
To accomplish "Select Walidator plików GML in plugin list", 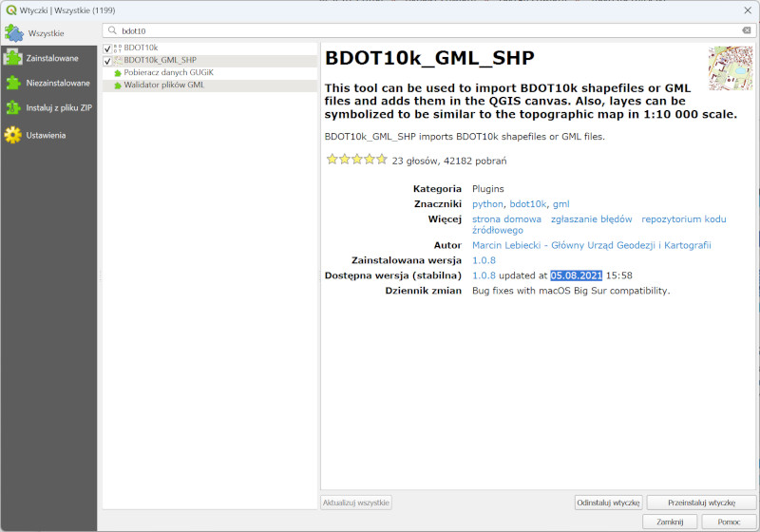I will coord(210,85).
